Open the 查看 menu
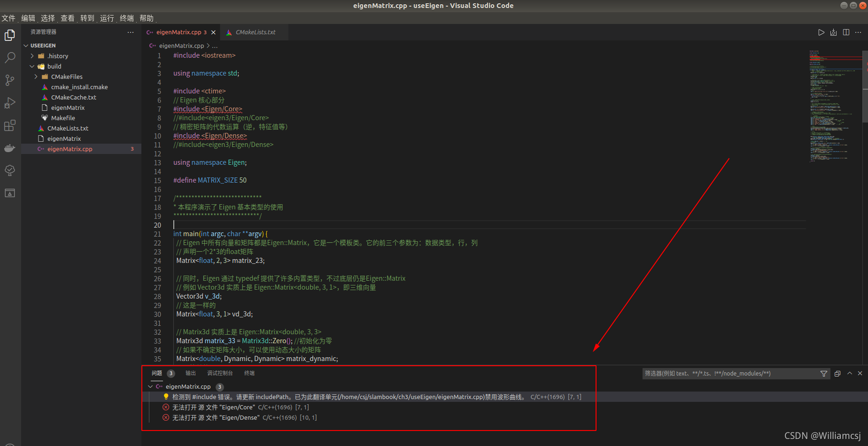 point(68,18)
